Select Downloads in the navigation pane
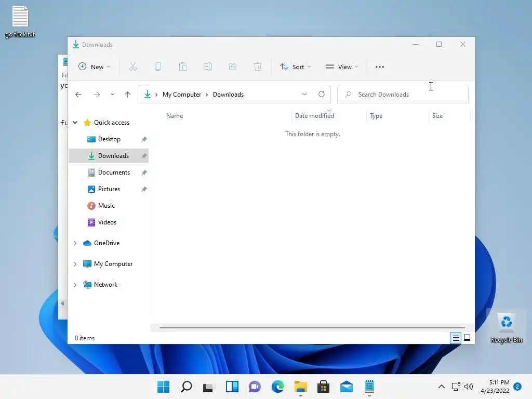532x399 pixels. click(109, 156)
